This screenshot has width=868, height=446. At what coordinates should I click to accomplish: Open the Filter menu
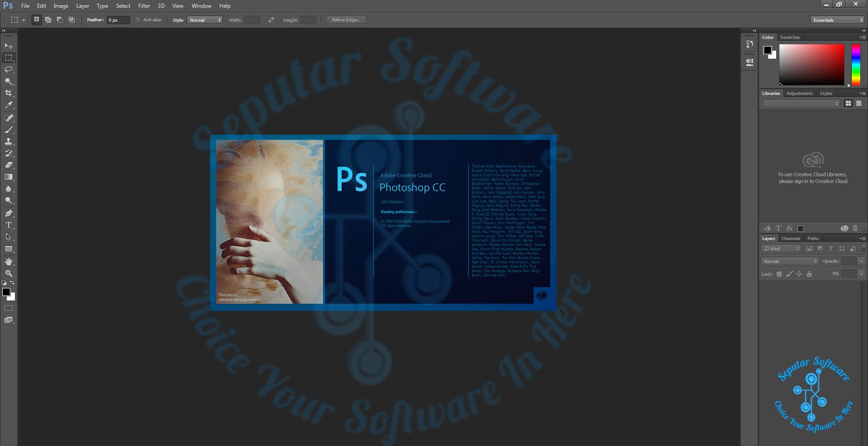(x=144, y=6)
